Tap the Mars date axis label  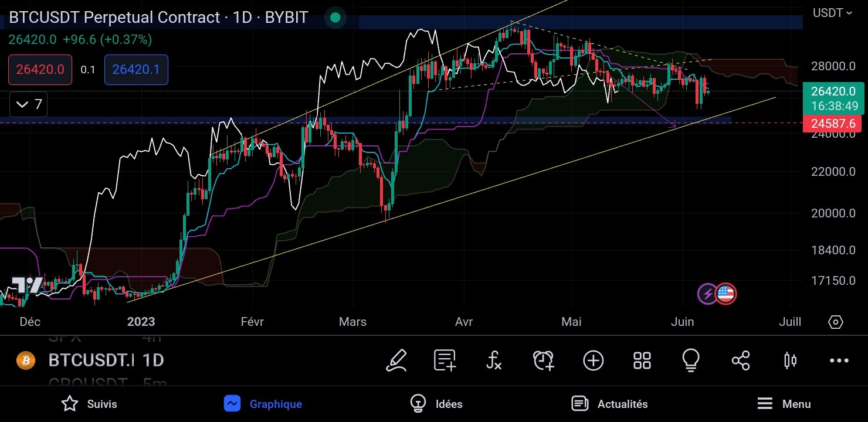click(x=353, y=322)
